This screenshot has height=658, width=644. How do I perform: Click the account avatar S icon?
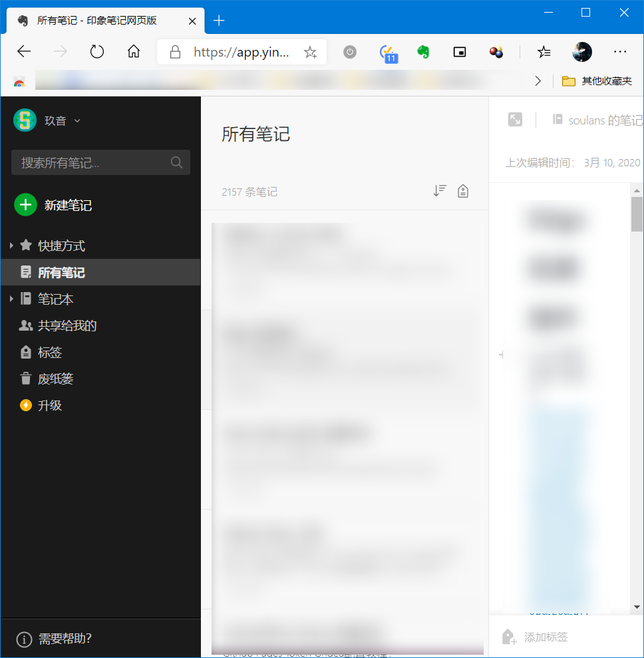[x=25, y=120]
